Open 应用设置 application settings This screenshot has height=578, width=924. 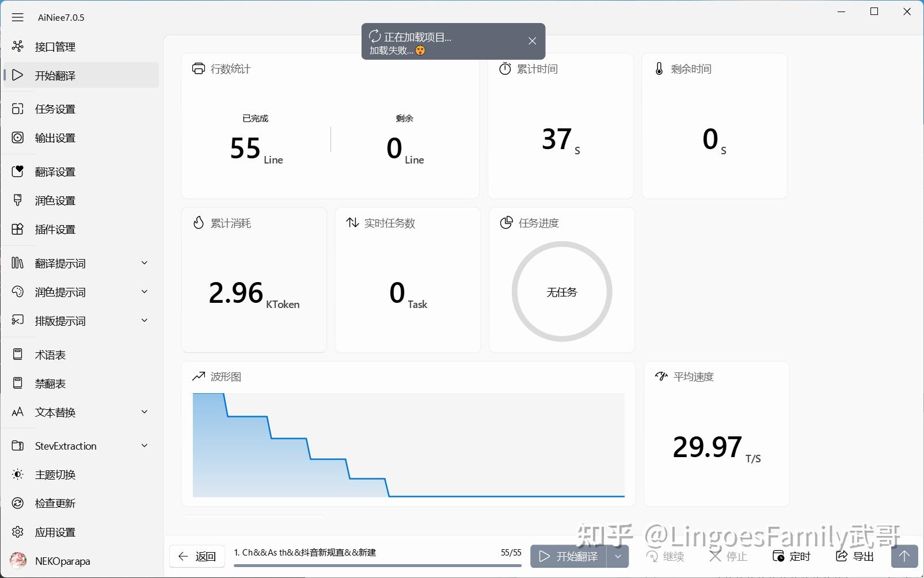[81, 532]
